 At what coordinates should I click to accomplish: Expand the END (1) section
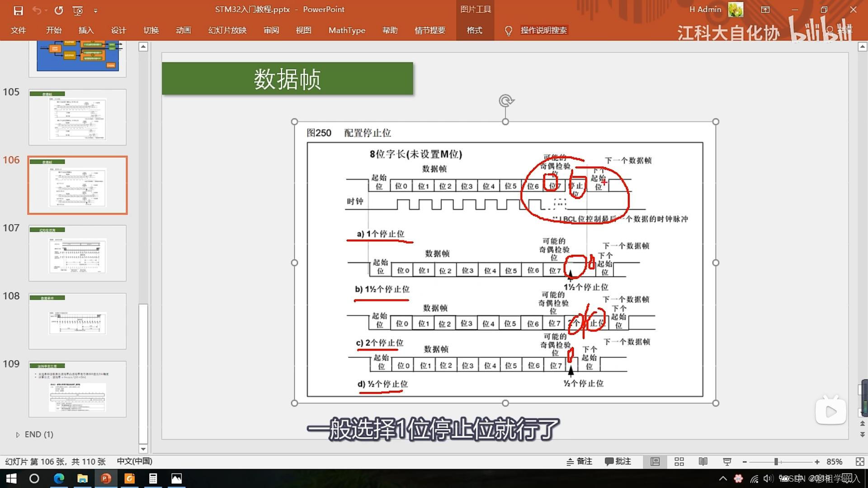point(18,435)
